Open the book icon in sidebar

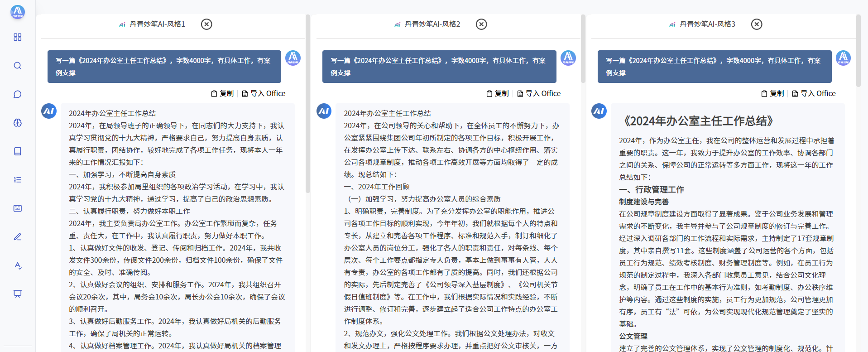coord(18,151)
